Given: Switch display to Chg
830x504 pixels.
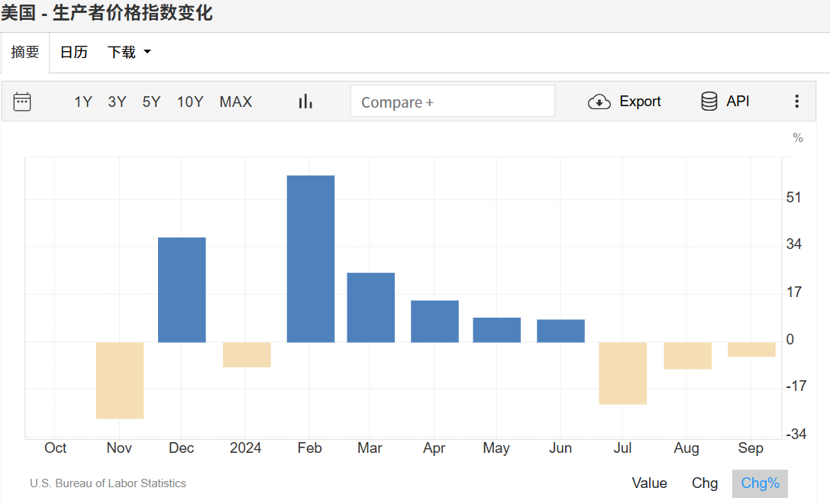Looking at the screenshot, I should coord(705,483).
